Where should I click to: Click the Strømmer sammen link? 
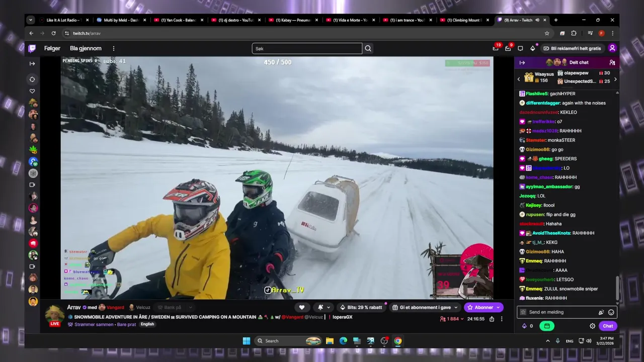coord(94,324)
